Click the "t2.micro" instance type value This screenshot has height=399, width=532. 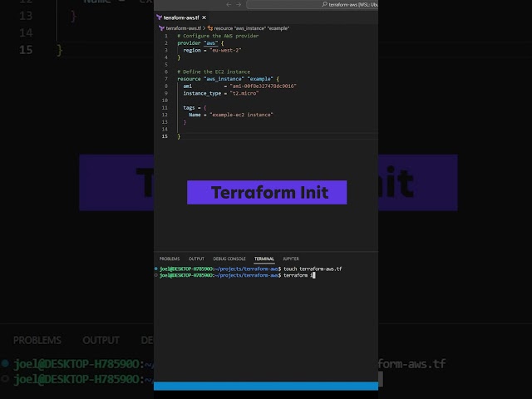pyautogui.click(x=244, y=93)
